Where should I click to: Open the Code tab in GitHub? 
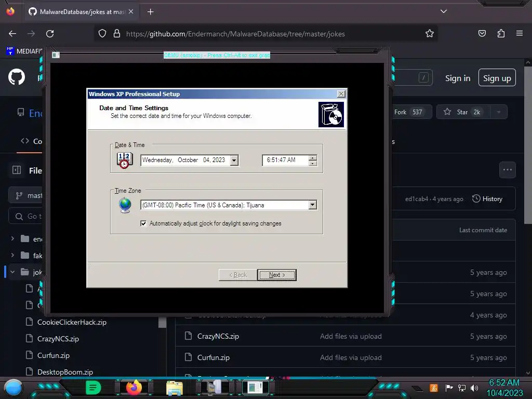click(32, 141)
